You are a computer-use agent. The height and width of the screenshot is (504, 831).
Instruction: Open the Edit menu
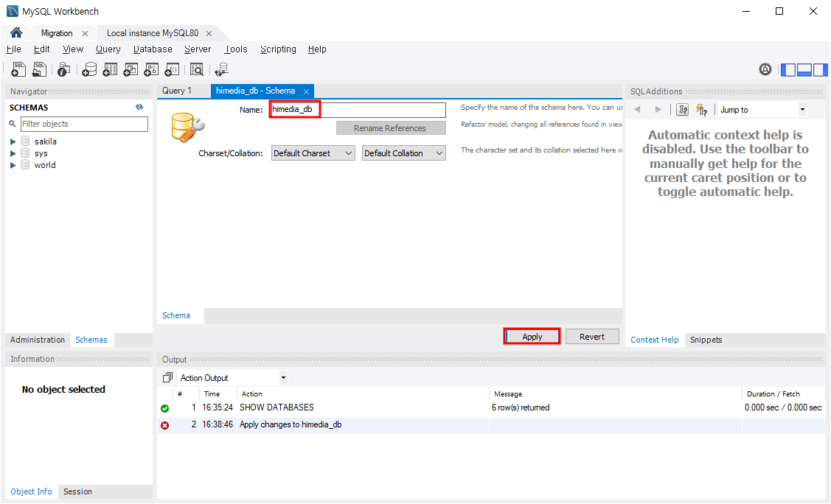coord(41,49)
